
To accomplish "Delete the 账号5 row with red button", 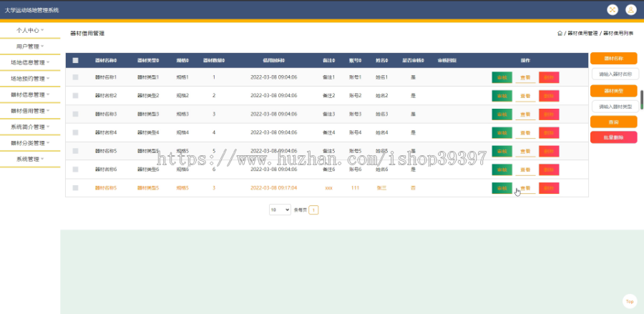I will [549, 151].
